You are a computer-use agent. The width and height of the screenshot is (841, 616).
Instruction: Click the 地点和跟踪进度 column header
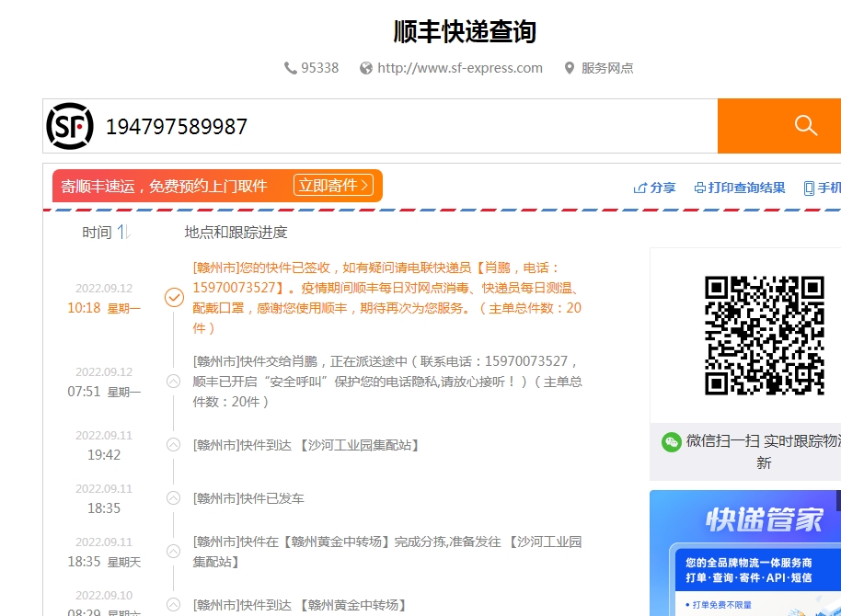pos(236,232)
